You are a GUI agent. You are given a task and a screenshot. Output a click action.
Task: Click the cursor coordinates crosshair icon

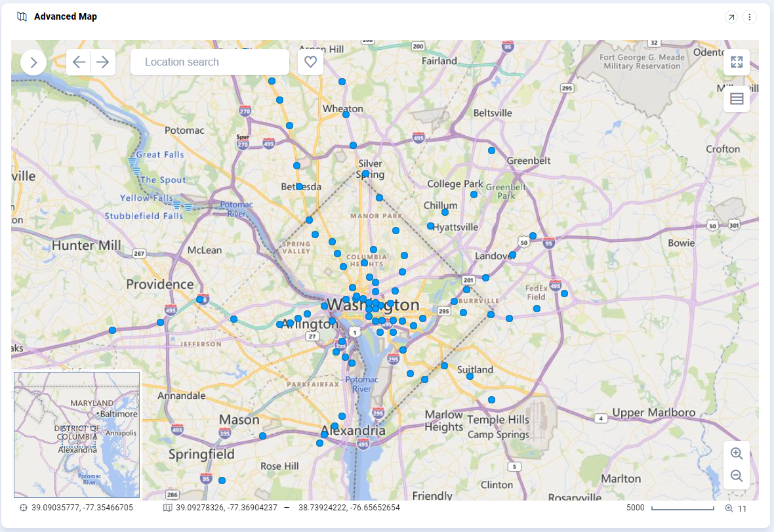pyautogui.click(x=24, y=508)
